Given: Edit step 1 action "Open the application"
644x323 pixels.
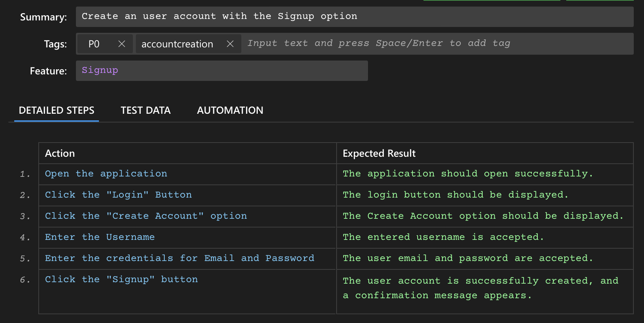Looking at the screenshot, I should click(106, 174).
